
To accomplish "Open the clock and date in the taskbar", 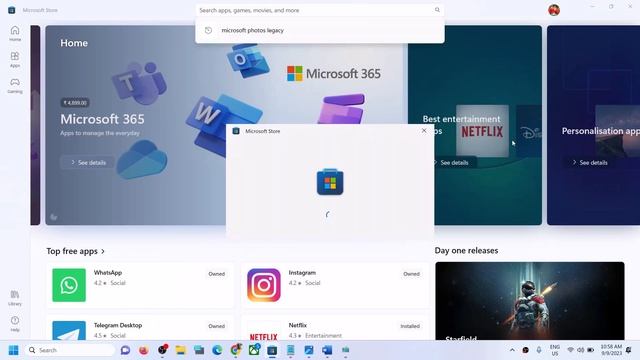I will click(611, 350).
